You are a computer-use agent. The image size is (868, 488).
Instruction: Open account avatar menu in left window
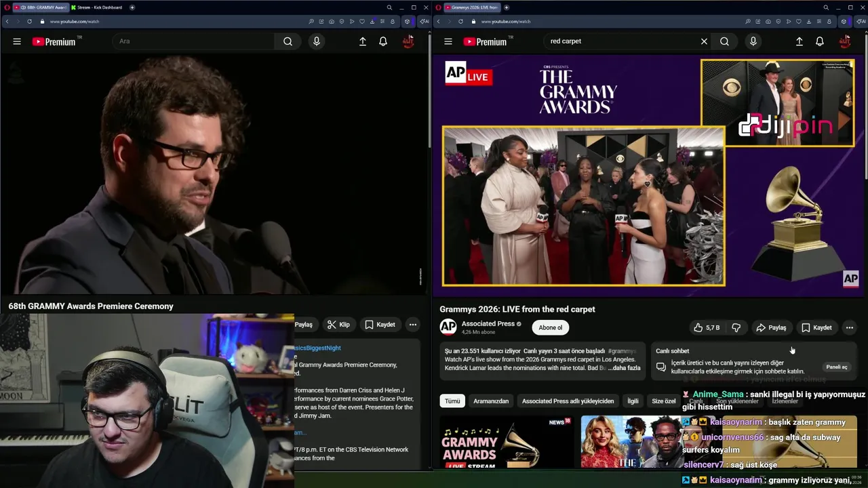[x=408, y=41]
